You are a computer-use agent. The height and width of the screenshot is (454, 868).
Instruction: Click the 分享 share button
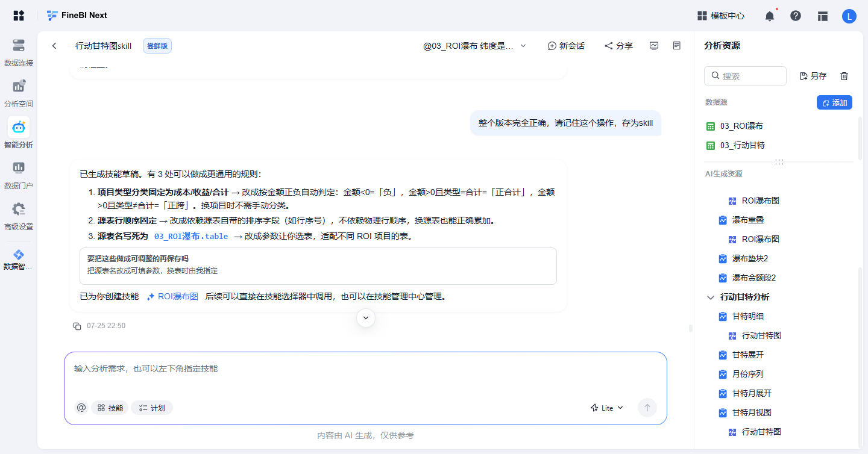[x=618, y=46]
